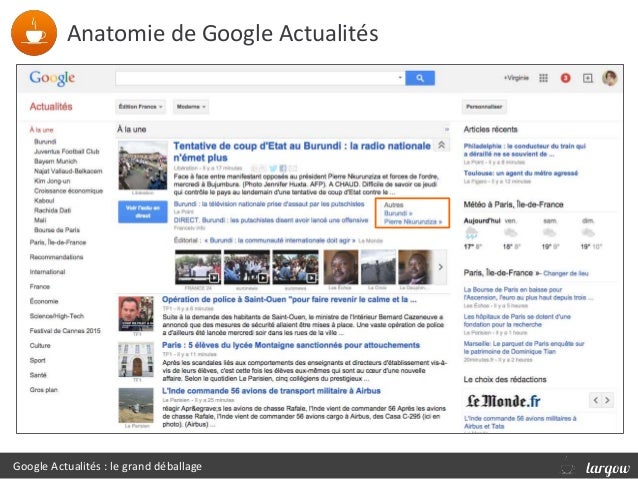Play the FRANCE 24 video thumbnail
The height and width of the screenshot is (479, 638).
click(198, 267)
